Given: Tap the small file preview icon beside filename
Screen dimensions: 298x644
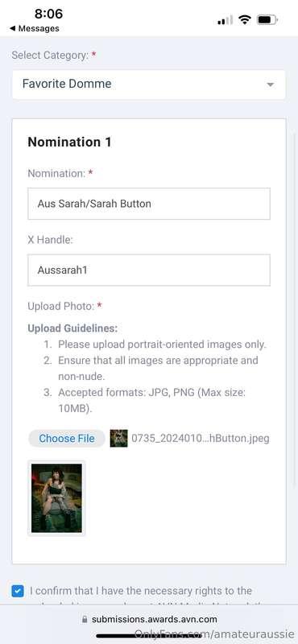Looking at the screenshot, I should point(118,438).
